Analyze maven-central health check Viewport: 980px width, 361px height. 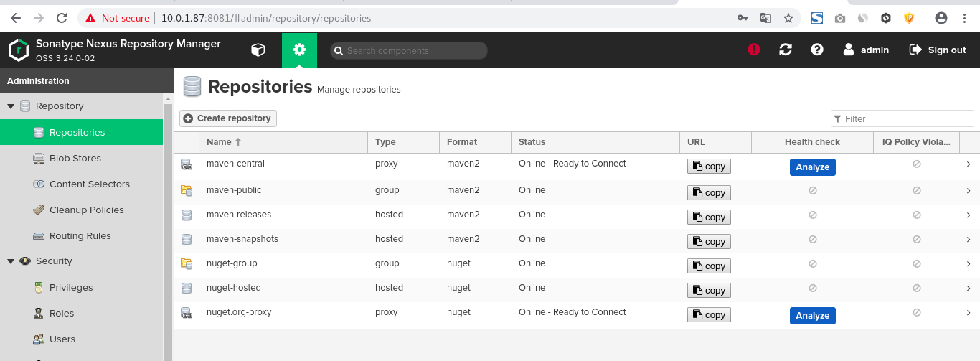[x=813, y=167]
